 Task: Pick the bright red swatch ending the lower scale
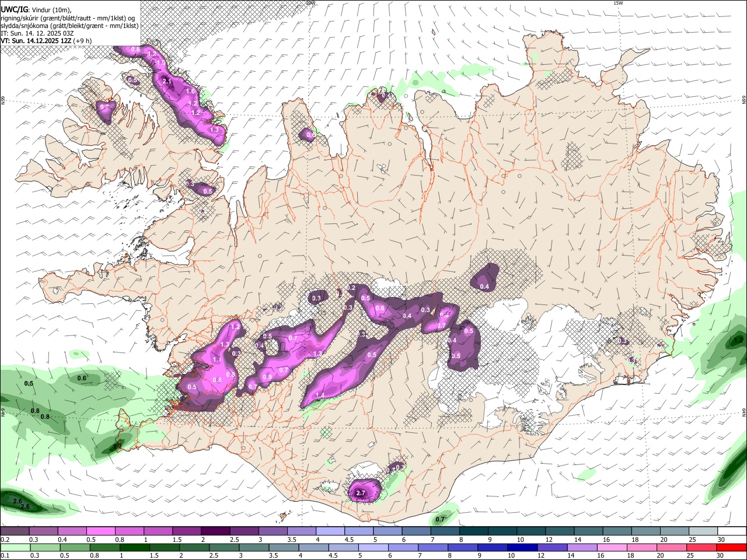732,547
